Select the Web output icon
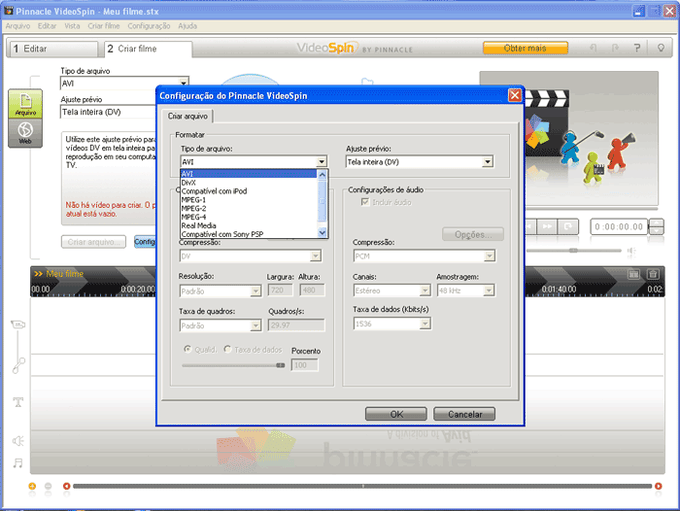The image size is (680, 511). (x=25, y=132)
